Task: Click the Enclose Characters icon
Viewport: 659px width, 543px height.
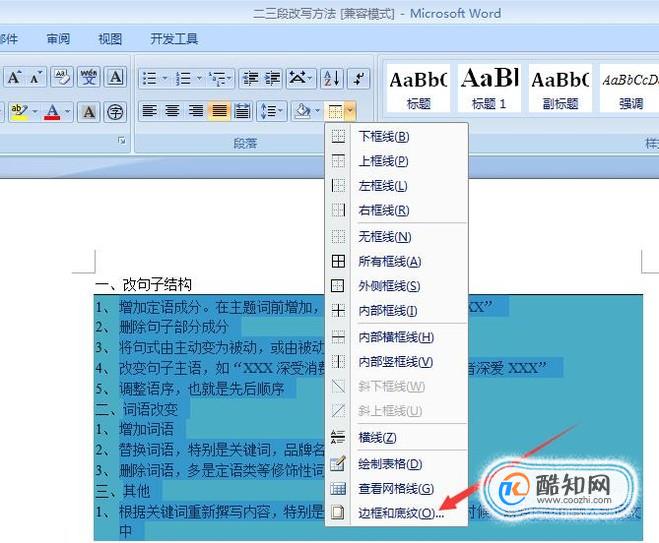Action: pos(115,112)
